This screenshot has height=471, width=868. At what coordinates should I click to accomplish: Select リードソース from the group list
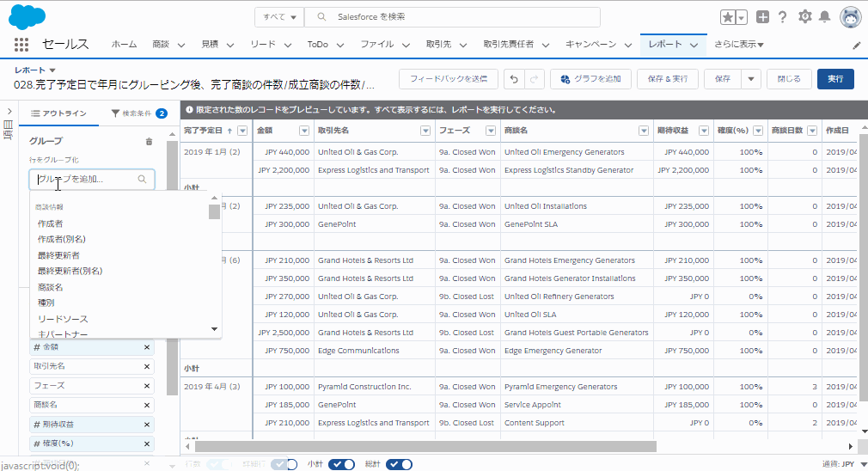click(x=63, y=319)
